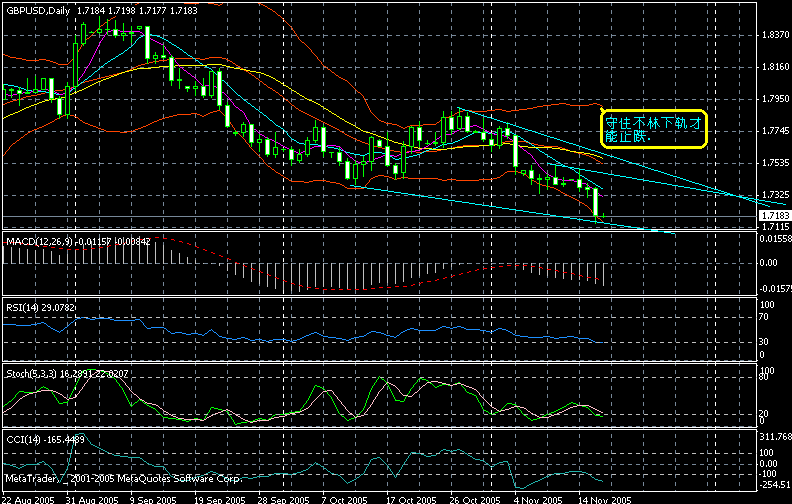This screenshot has width=792, height=504.
Task: Click the 1.8370 price axis label
Action: pyautogui.click(x=775, y=35)
